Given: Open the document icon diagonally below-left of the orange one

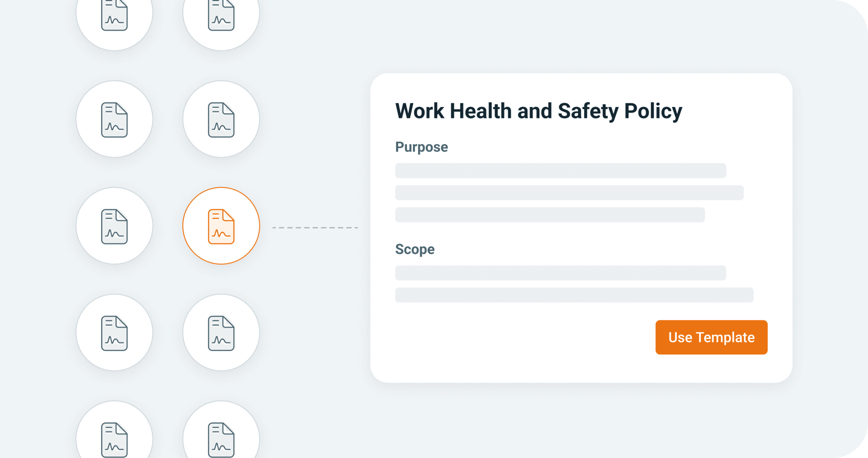Looking at the screenshot, I should pos(114,332).
